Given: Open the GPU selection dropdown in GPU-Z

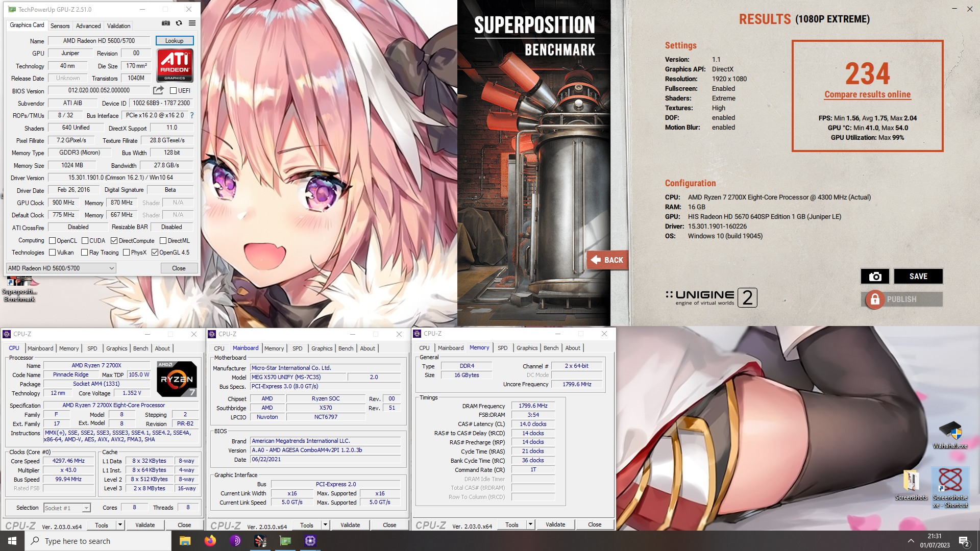Looking at the screenshot, I should coord(61,268).
